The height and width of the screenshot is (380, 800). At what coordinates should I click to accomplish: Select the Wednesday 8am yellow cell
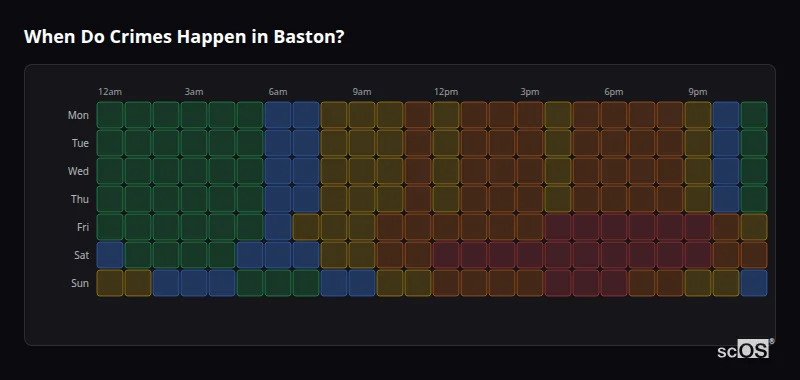pos(334,171)
